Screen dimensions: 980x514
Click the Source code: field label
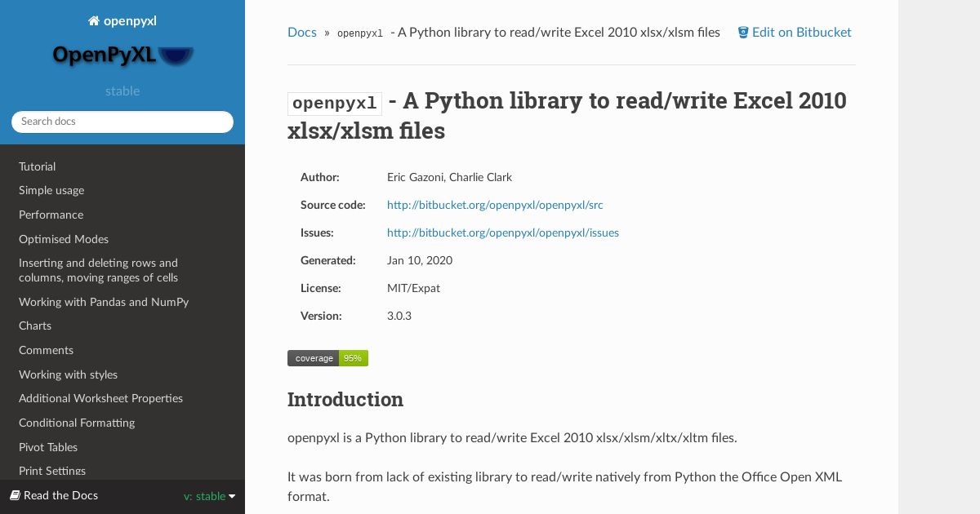[x=333, y=205]
